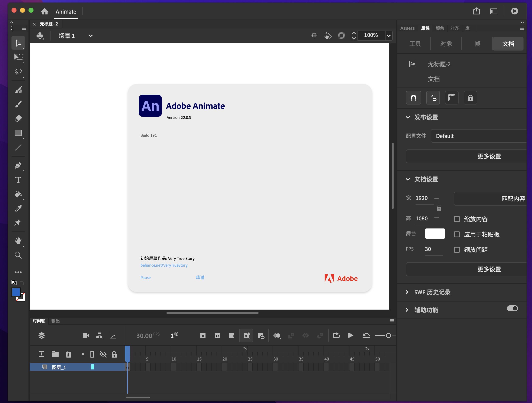Check the 应用于粘贴板 option
The height and width of the screenshot is (403, 532).
pos(456,234)
